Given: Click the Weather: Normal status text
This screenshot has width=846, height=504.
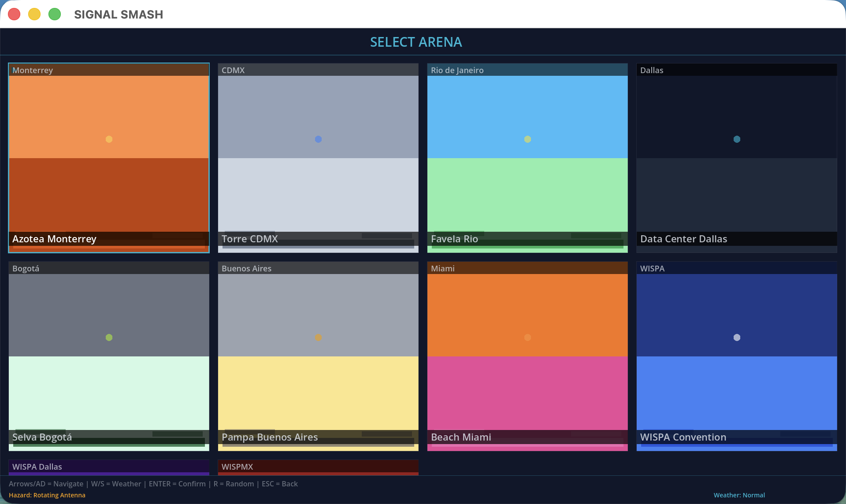Looking at the screenshot, I should coord(739,495).
